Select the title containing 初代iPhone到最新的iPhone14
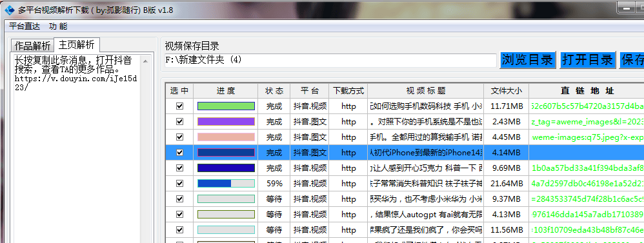 (x=426, y=153)
